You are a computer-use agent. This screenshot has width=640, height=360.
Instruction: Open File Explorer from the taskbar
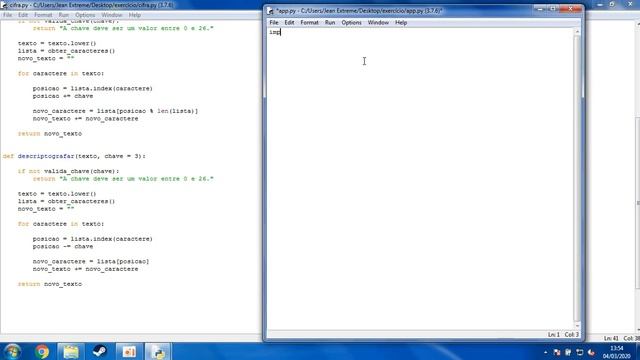click(71, 351)
